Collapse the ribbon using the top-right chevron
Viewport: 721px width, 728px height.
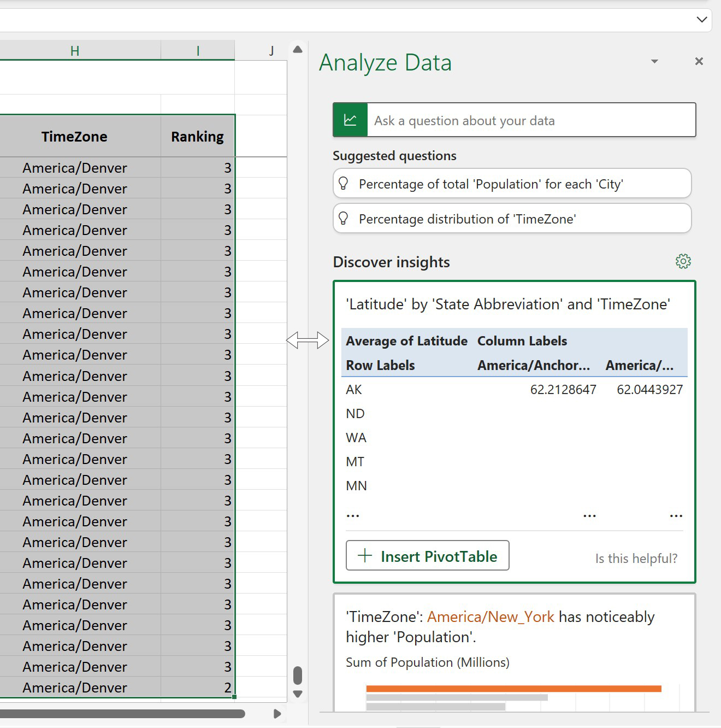[x=701, y=20]
